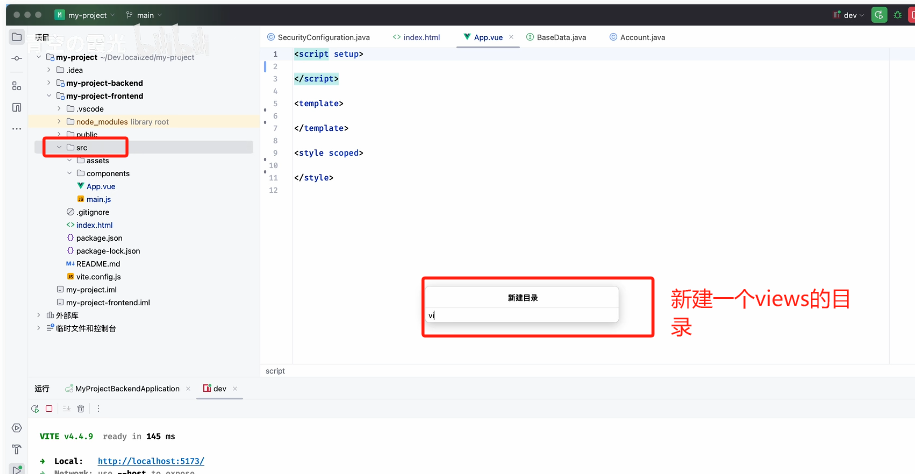Switch to Account.java tab
Image resolution: width=915 pixels, height=474 pixels.
637,37
